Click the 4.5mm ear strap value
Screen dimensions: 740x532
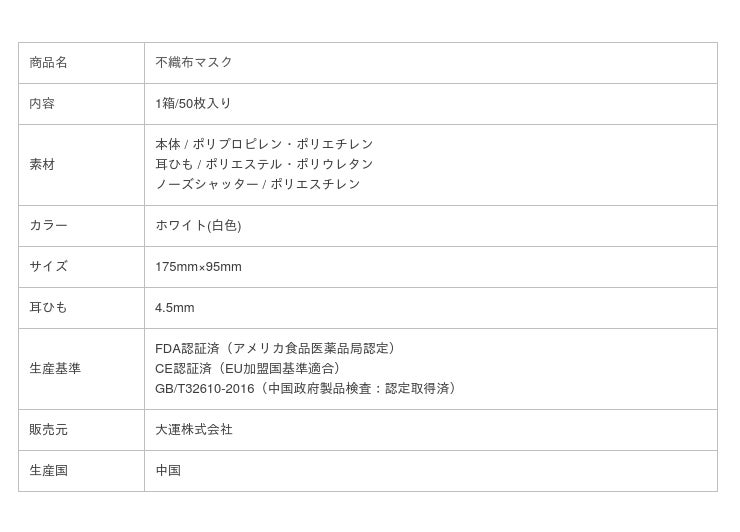pos(175,308)
